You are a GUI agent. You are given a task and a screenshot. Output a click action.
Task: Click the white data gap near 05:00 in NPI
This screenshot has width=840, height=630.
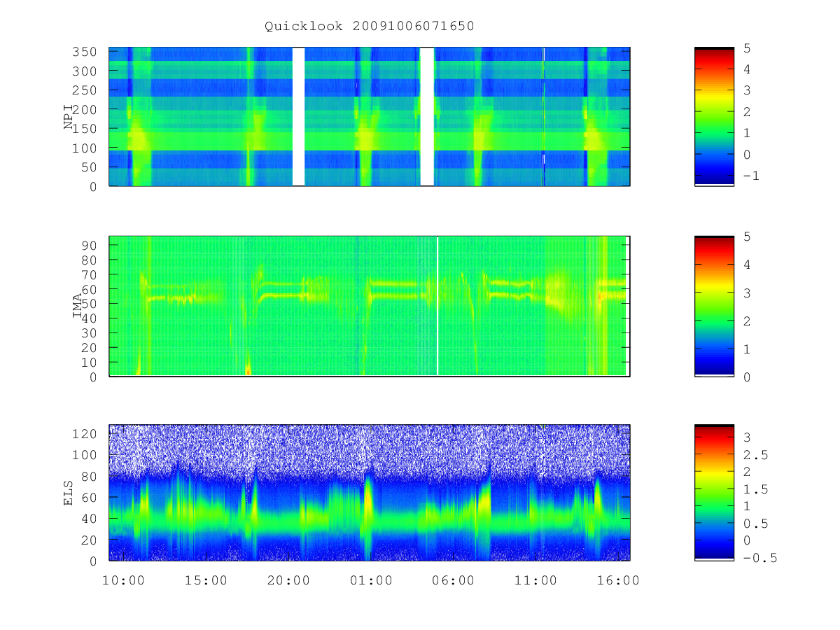[x=427, y=117]
